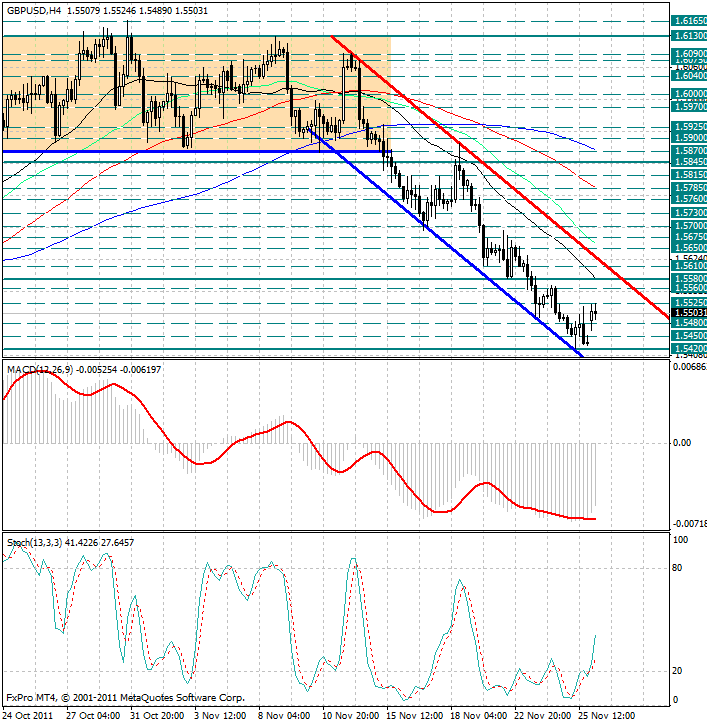707x723 pixels.
Task: Select the 1.6165 price level label
Action: (x=689, y=21)
